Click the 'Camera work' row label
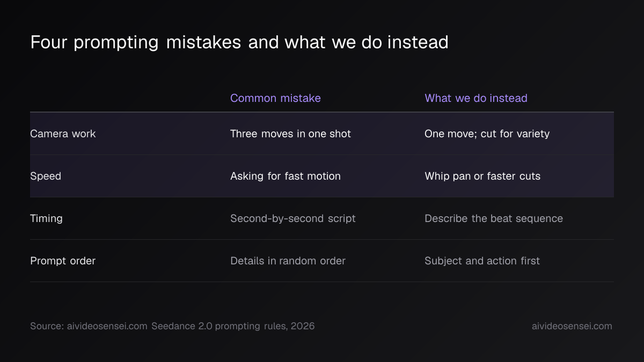 (63, 134)
